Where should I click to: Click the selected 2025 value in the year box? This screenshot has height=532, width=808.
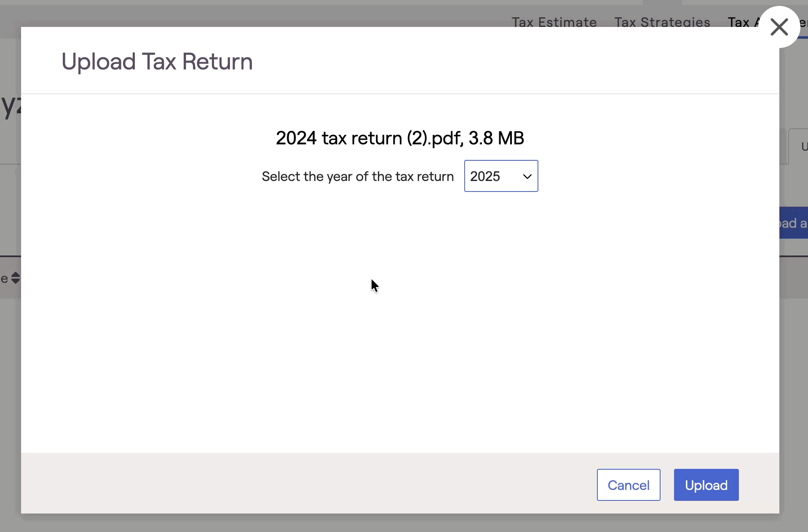click(x=485, y=176)
